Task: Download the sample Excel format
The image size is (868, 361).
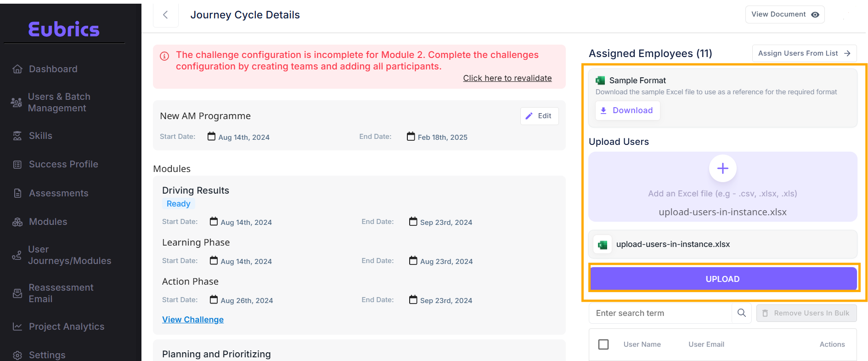Action: (627, 110)
